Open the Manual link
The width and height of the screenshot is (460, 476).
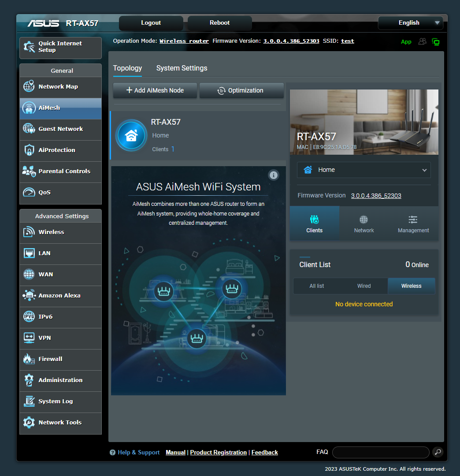tap(175, 452)
